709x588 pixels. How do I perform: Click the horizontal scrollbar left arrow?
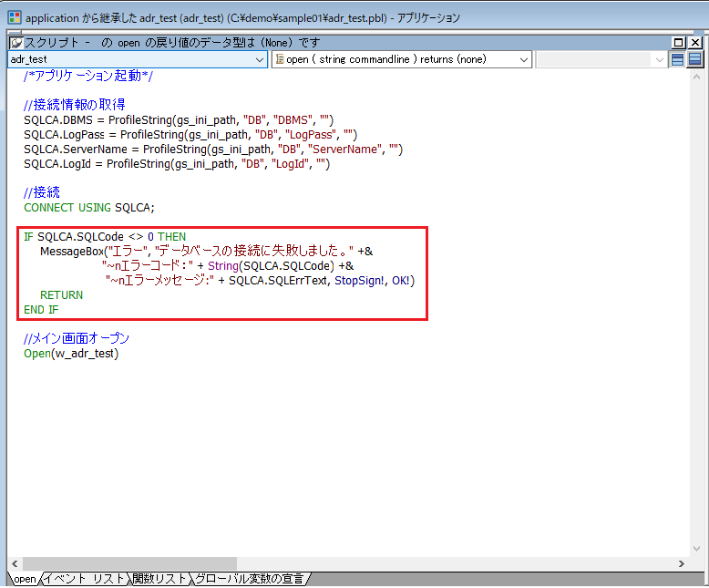pos(15,564)
